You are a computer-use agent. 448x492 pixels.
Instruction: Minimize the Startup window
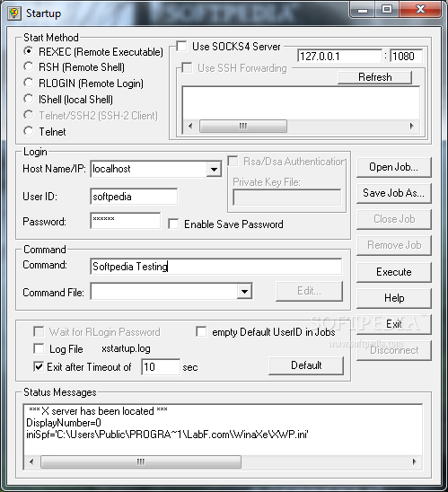(x=363, y=10)
